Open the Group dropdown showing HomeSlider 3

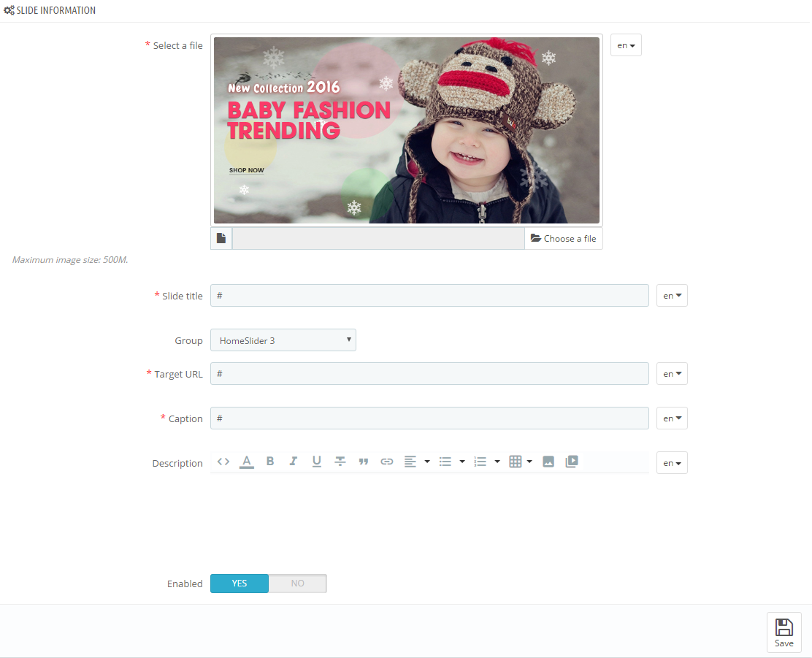tap(283, 340)
